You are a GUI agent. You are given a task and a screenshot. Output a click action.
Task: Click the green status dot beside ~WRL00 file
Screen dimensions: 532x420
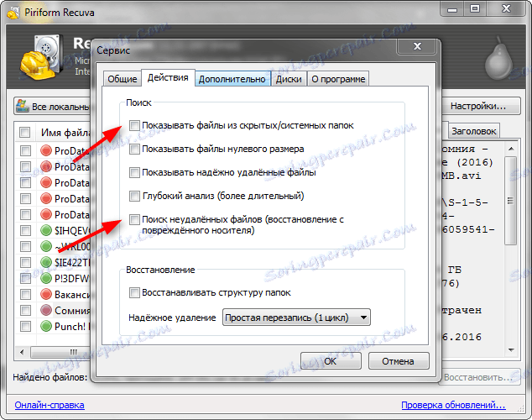click(x=46, y=246)
